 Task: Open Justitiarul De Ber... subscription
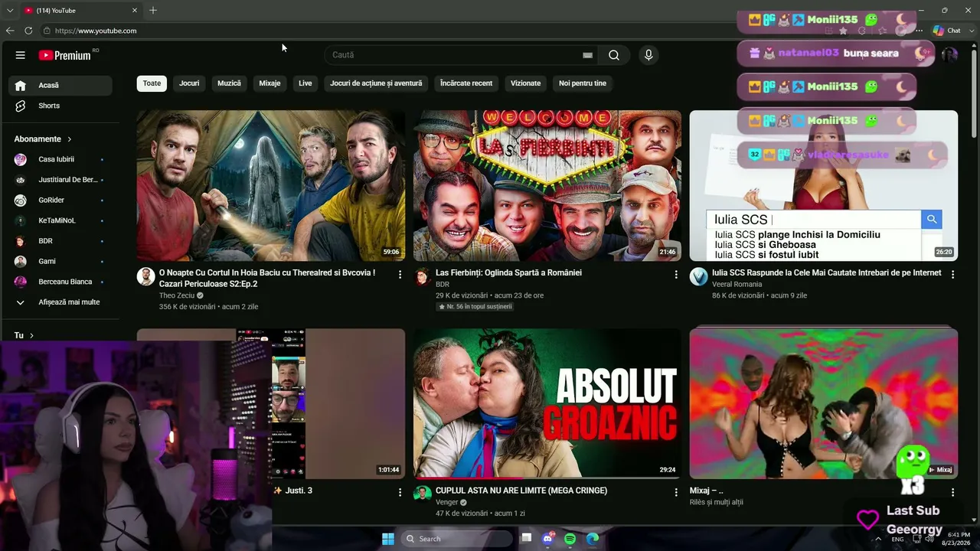60,180
